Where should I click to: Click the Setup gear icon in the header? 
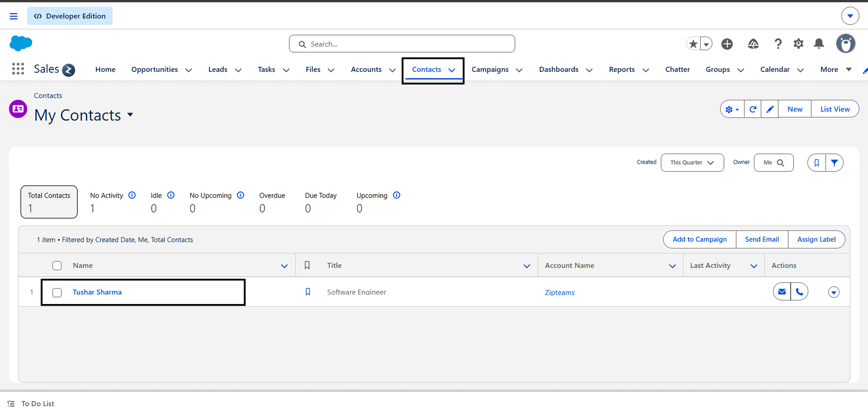798,44
